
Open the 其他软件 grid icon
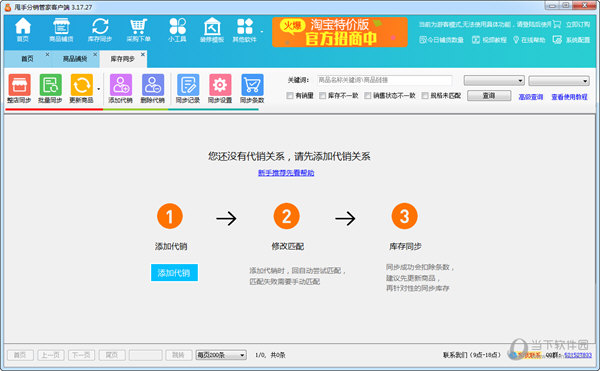coord(245,30)
